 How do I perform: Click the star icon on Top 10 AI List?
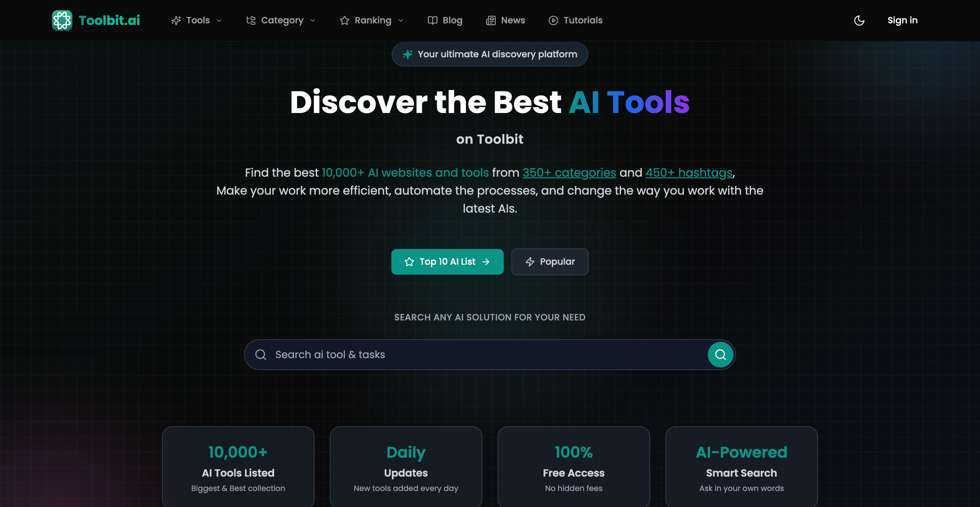click(409, 262)
